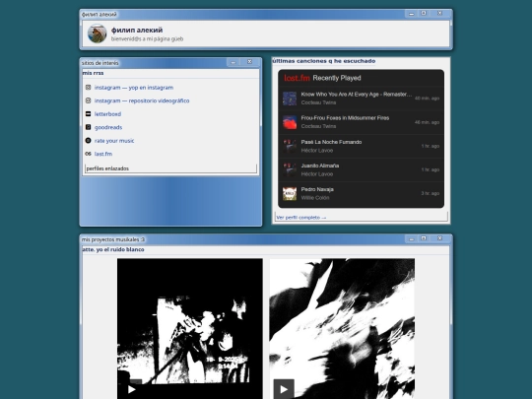Click the right white abstract video thumbnail

point(342,328)
